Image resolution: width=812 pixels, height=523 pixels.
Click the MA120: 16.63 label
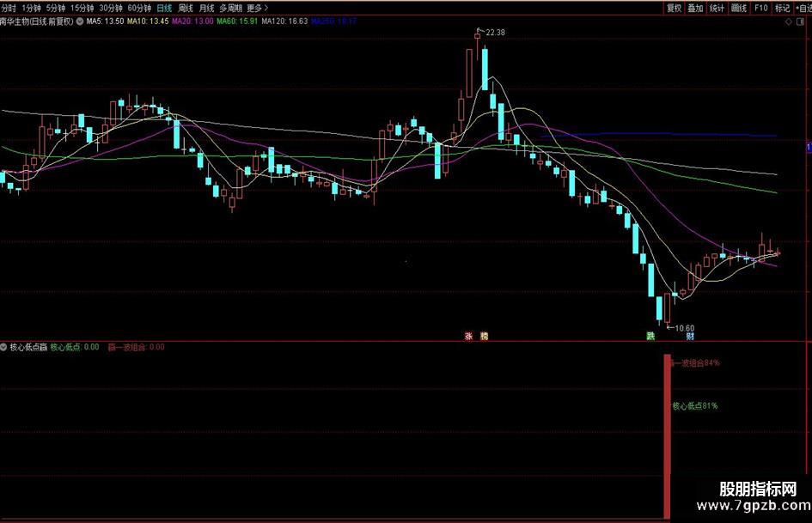[284, 21]
